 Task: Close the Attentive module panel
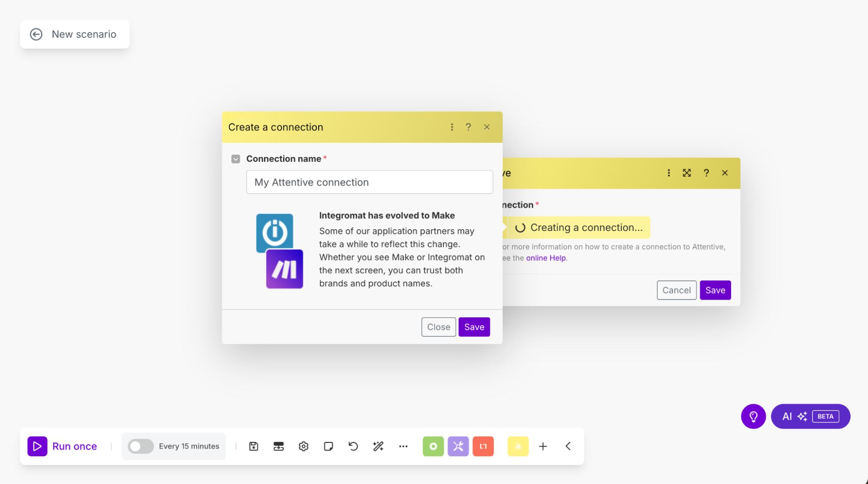[725, 173]
